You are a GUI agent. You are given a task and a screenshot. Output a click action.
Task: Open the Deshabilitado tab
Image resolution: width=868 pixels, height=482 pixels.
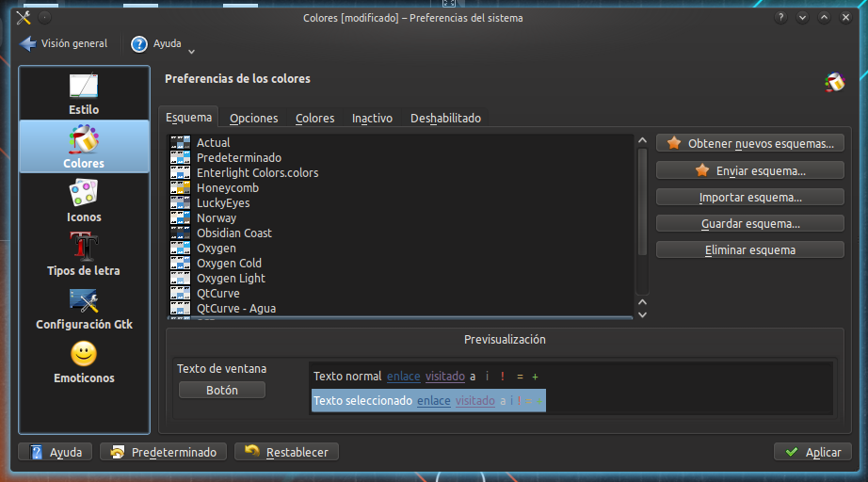445,119
